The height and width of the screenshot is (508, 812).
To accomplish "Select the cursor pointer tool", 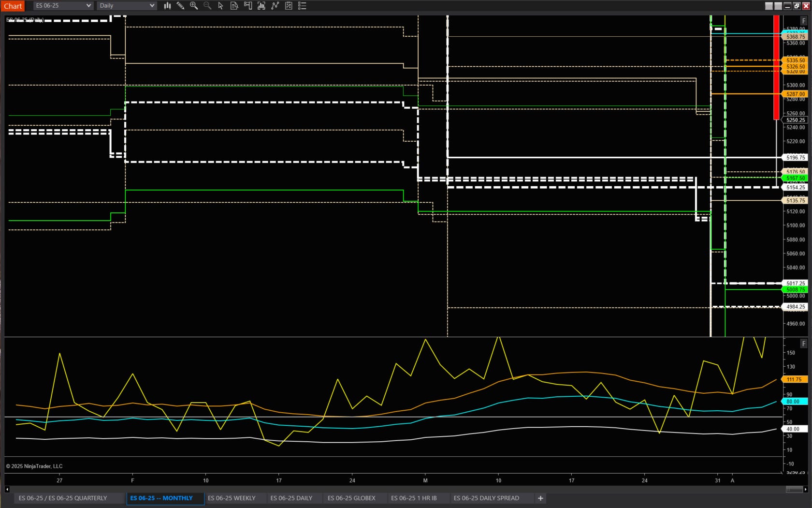I will [221, 6].
